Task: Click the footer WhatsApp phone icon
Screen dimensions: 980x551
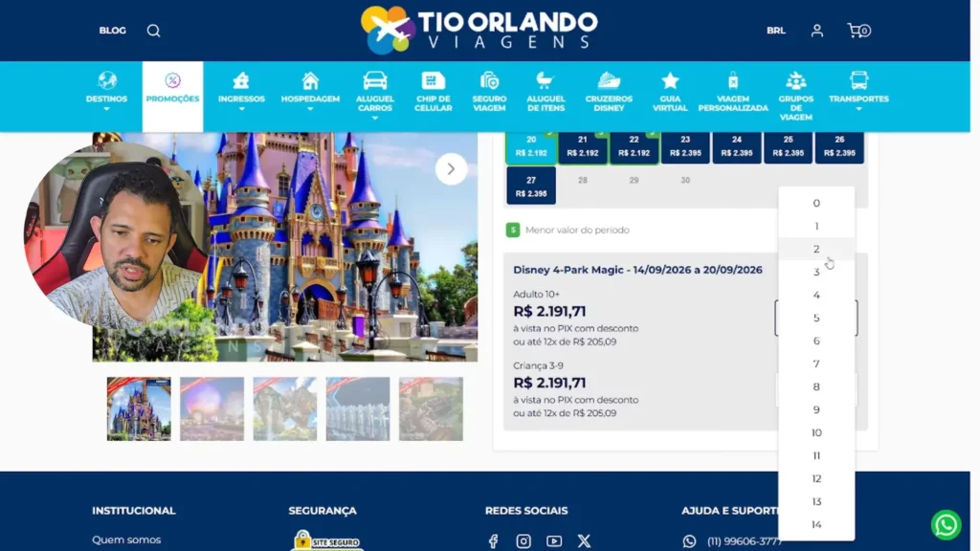Action: [689, 541]
